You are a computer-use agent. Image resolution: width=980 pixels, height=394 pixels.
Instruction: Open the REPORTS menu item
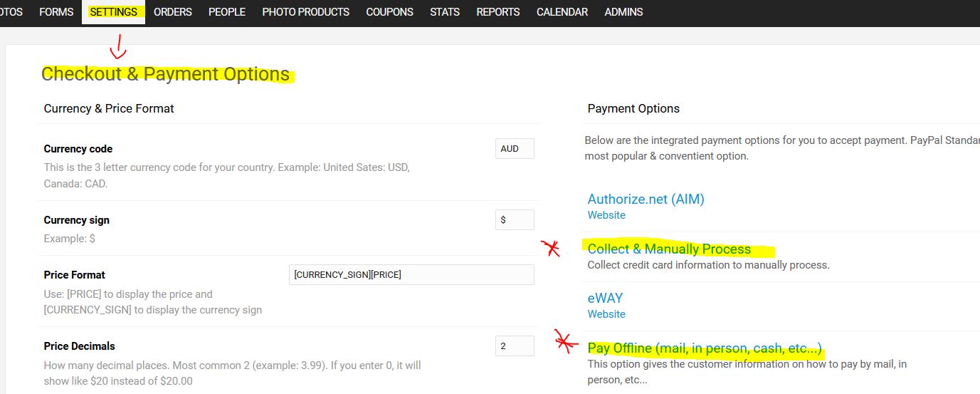(498, 12)
